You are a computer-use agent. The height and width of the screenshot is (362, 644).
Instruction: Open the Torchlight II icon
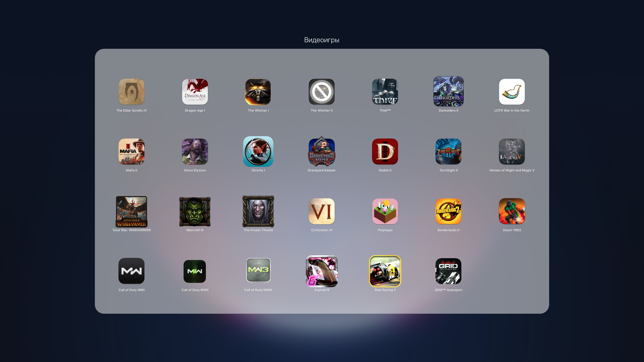coord(448,152)
